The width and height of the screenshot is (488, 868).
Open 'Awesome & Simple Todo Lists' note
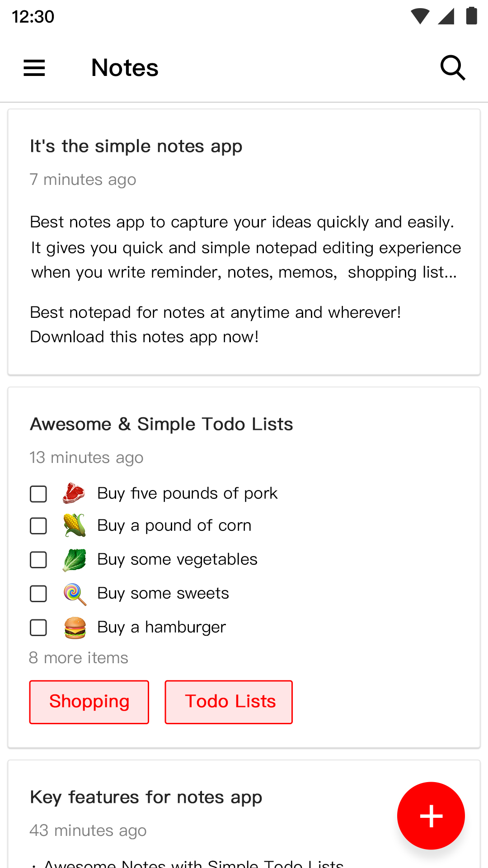click(161, 425)
